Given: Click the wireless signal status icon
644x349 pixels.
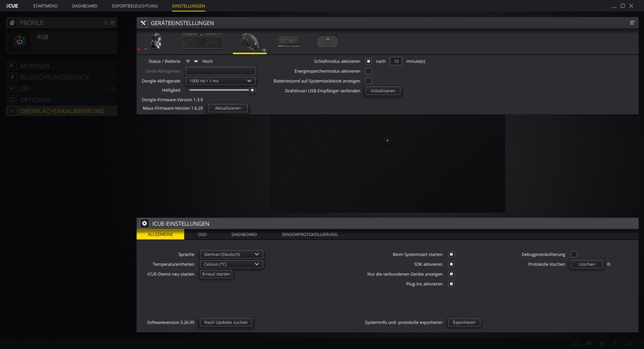Looking at the screenshot, I should [187, 61].
